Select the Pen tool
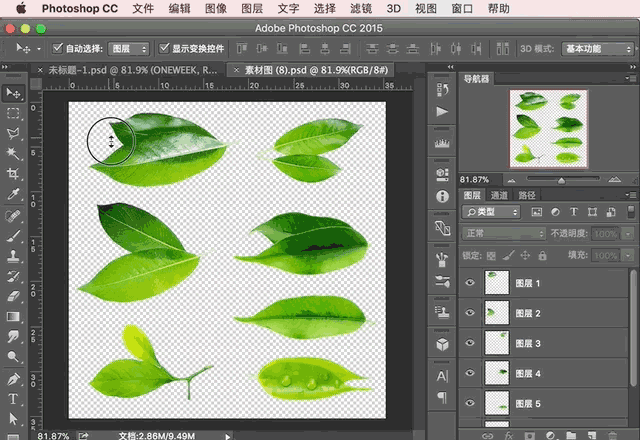The height and width of the screenshot is (440, 640). tap(14, 379)
